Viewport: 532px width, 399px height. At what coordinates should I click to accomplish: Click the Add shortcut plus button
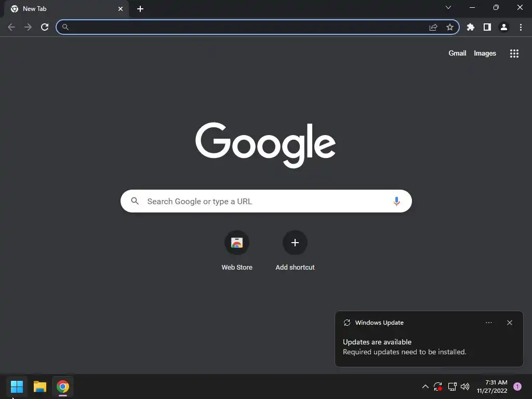click(295, 243)
